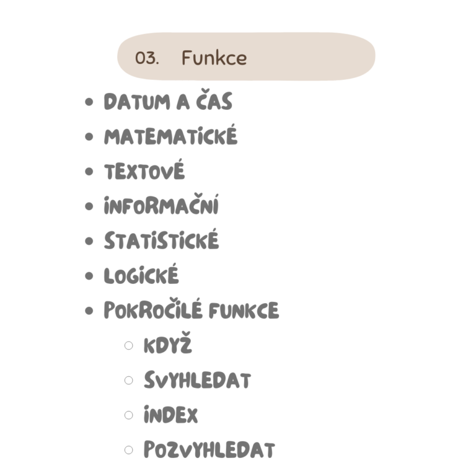Click the '03.' number in the header
The height and width of the screenshot is (476, 476).
click(148, 58)
